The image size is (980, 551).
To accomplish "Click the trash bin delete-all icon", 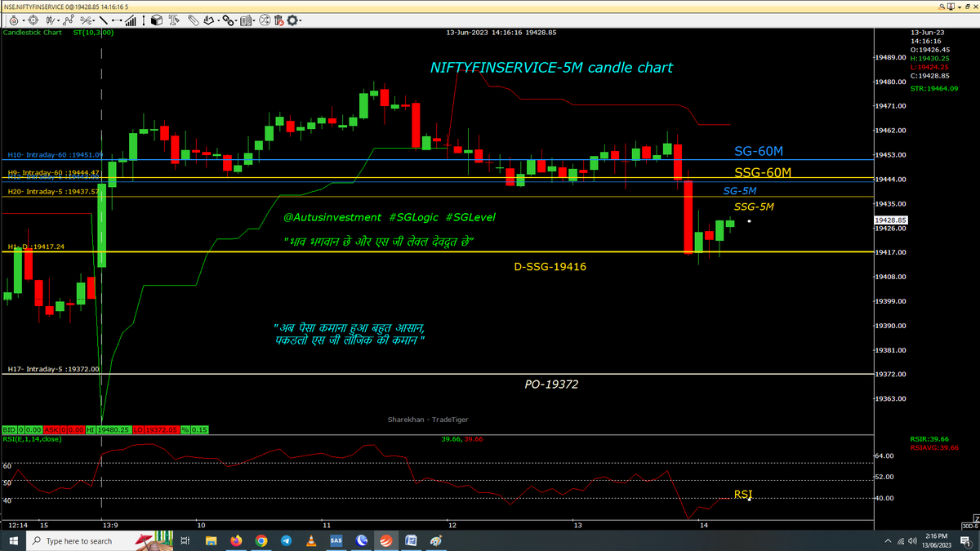I will click(278, 20).
